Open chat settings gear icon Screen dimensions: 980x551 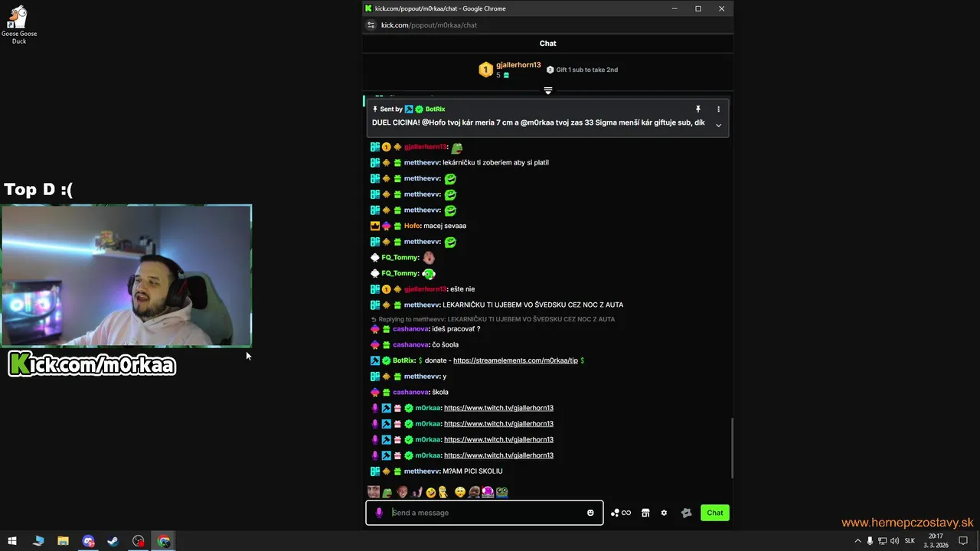[664, 513]
